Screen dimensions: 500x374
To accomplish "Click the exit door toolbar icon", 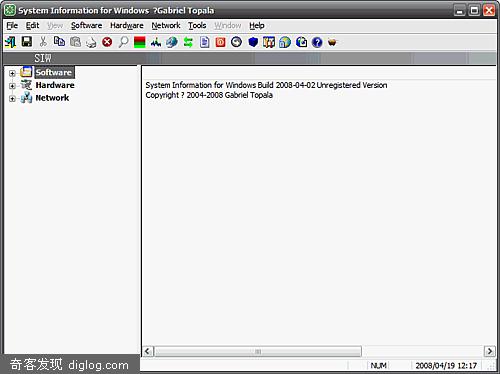I will coord(10,42).
